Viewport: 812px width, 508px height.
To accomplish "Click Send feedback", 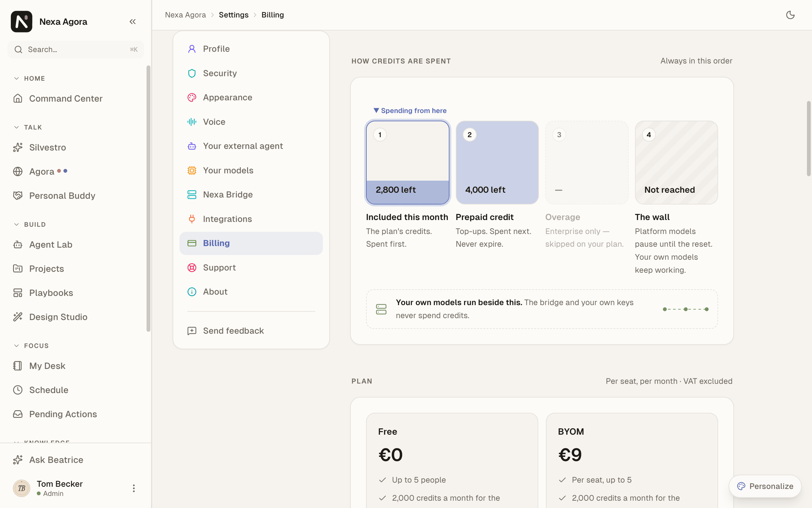I will point(251,331).
